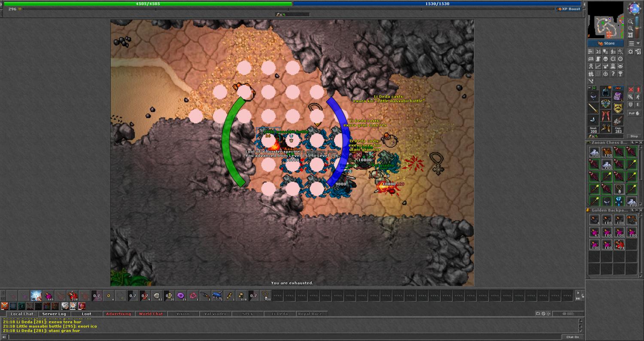The image size is (644, 341).
Task: Use the mana potion hotkey showing 545
Action: 48,296
